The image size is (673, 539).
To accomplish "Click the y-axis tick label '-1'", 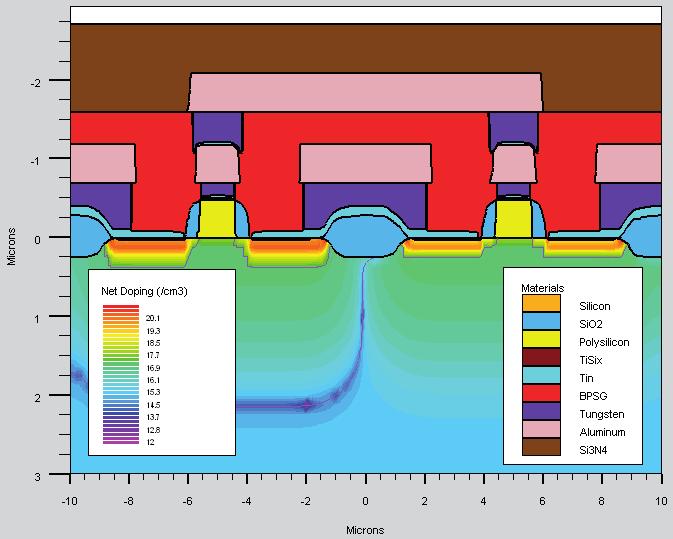I will pos(36,161).
